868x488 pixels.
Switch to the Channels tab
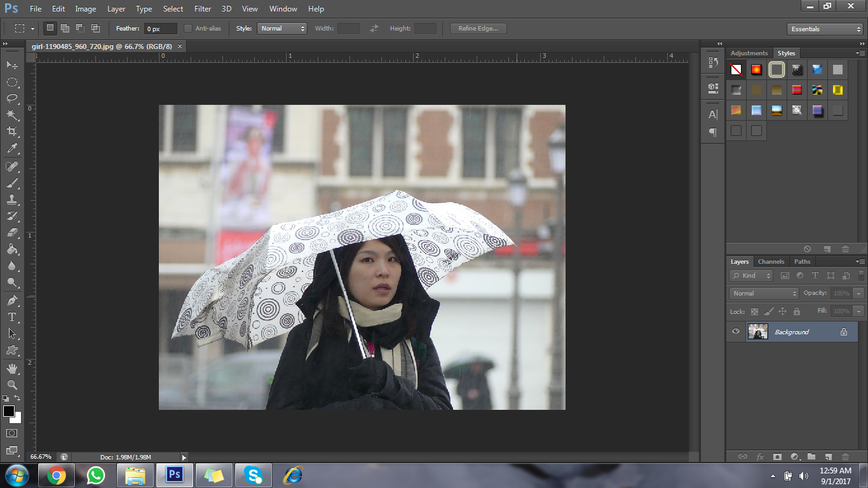(x=771, y=262)
